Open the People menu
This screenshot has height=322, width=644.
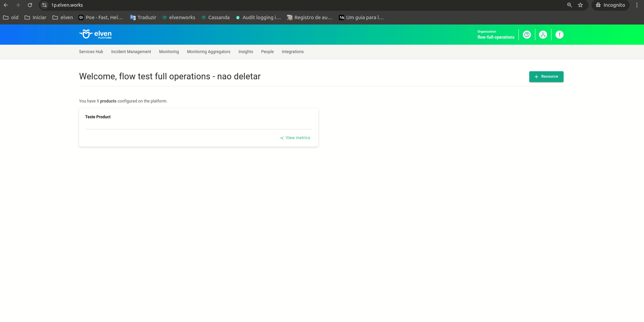pyautogui.click(x=267, y=52)
